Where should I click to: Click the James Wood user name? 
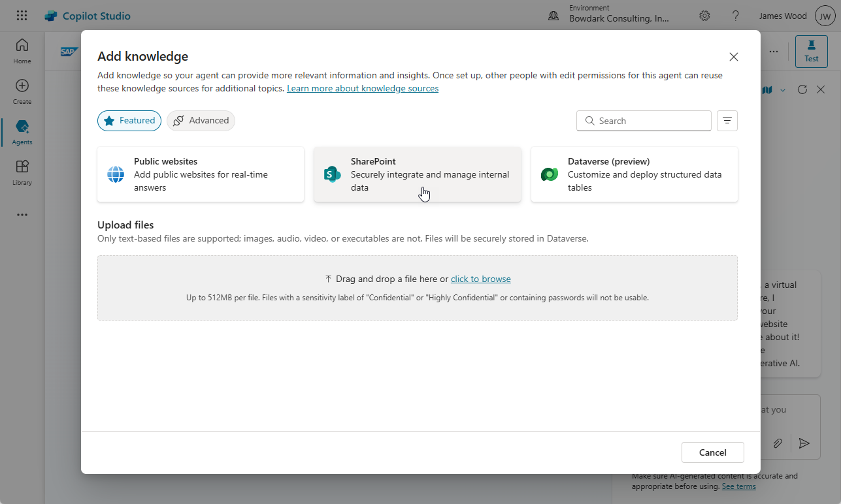click(783, 16)
